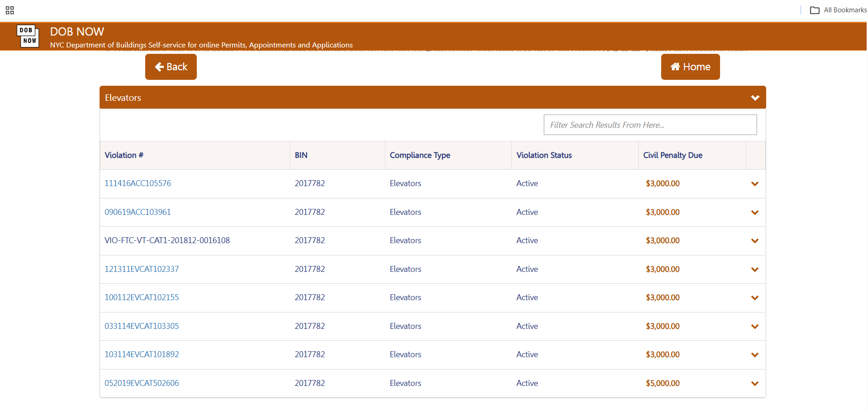
Task: Open violation 052019EVCAT502606 link
Action: pos(142,383)
